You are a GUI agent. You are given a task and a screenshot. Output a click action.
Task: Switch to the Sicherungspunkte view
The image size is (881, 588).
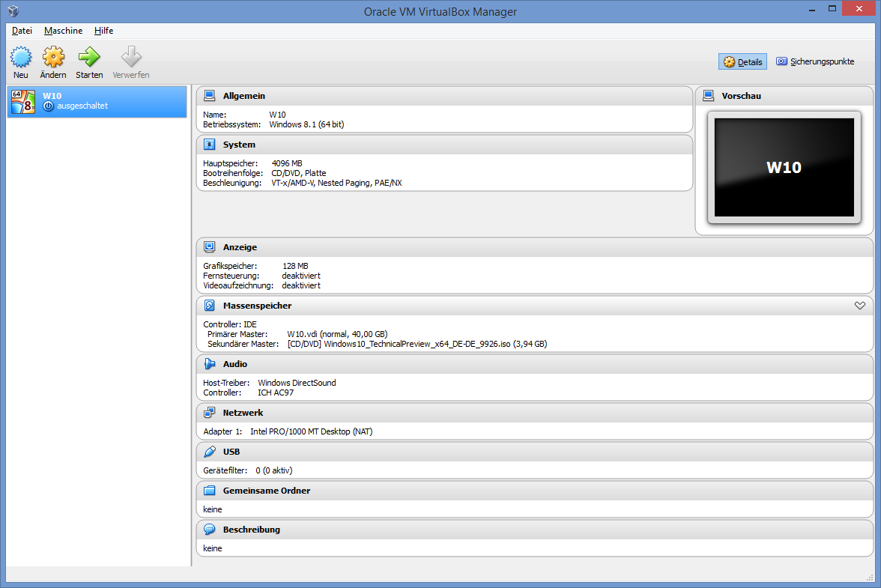815,61
